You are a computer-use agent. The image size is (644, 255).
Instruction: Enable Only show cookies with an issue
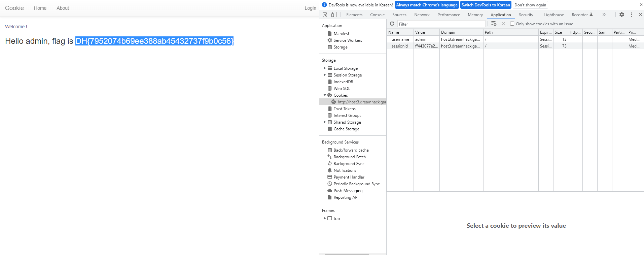[x=512, y=24]
